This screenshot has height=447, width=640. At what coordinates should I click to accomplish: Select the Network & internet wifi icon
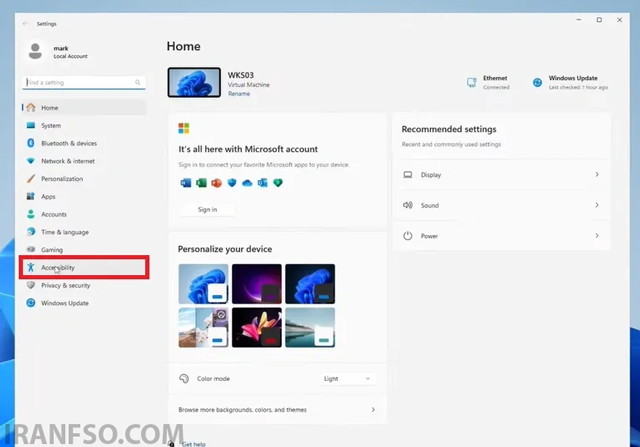(x=31, y=161)
